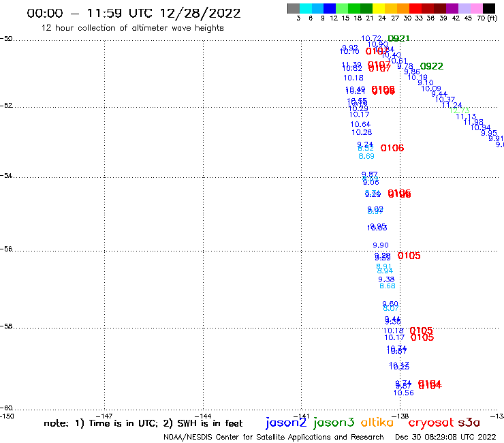Click the 9.06 wave height value
504x443 pixels.
pyautogui.click(x=371, y=183)
